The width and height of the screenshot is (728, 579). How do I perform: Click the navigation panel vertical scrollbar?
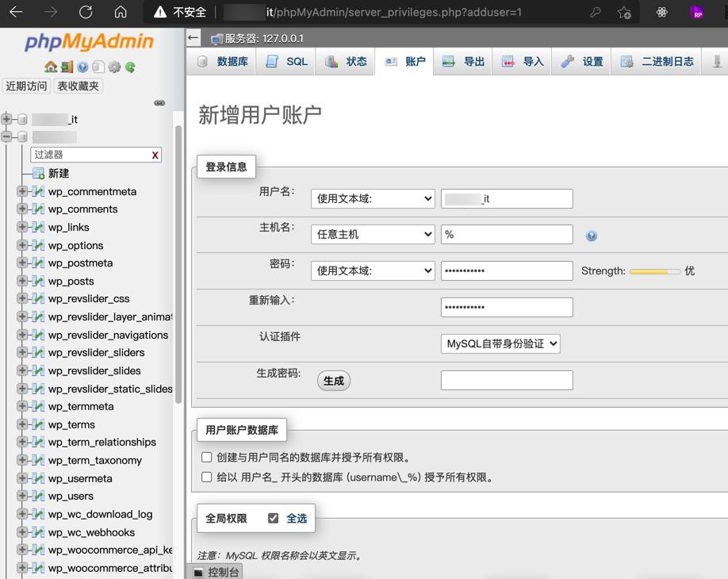[178, 265]
